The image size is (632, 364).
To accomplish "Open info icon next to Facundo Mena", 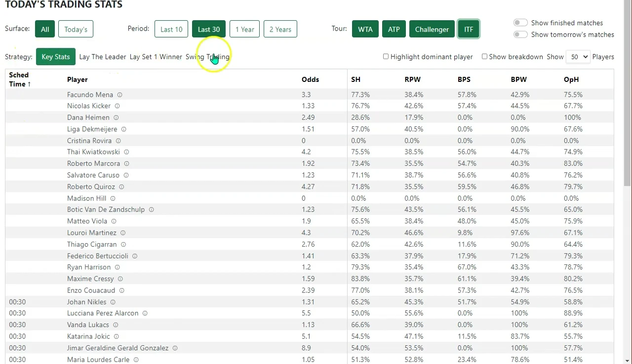I will (x=119, y=95).
